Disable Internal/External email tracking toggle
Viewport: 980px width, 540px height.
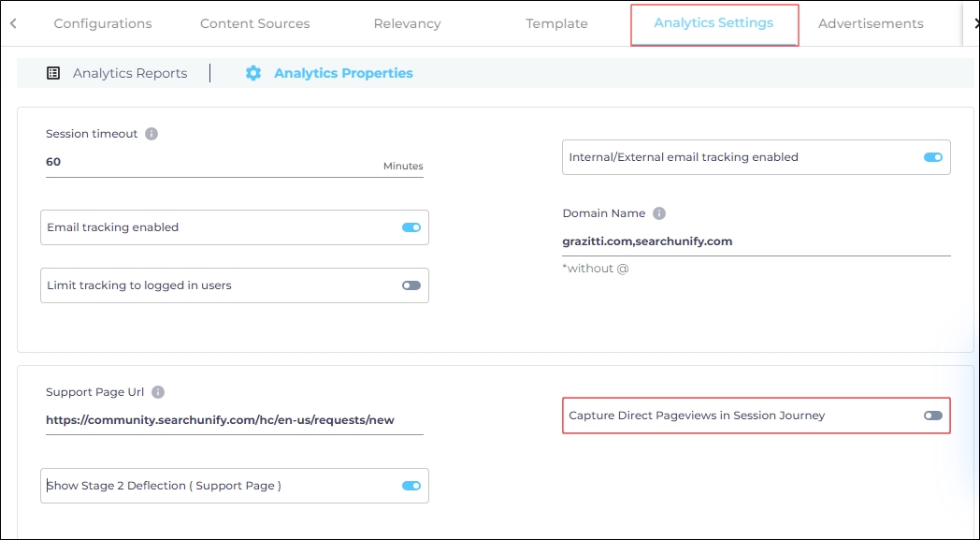pos(932,157)
